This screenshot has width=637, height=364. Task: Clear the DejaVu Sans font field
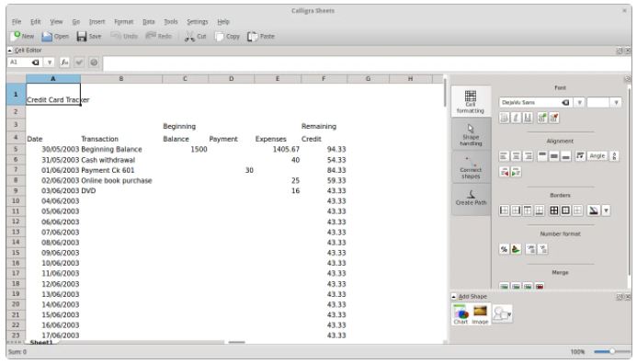(565, 102)
